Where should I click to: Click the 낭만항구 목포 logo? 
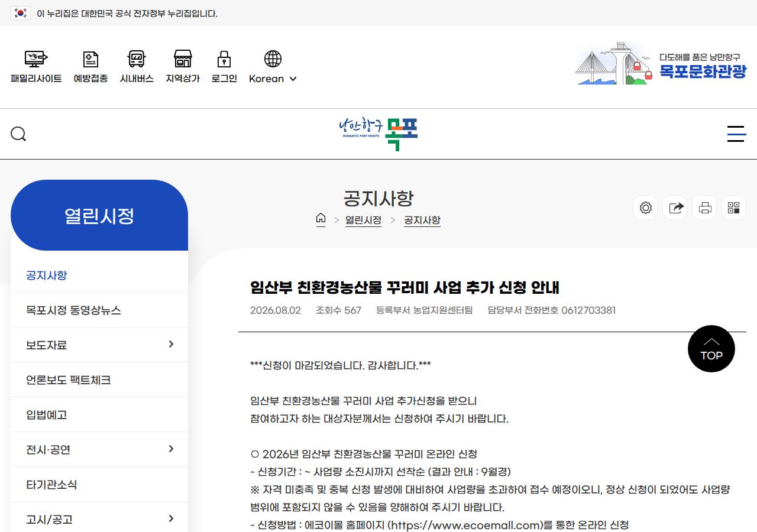(378, 134)
